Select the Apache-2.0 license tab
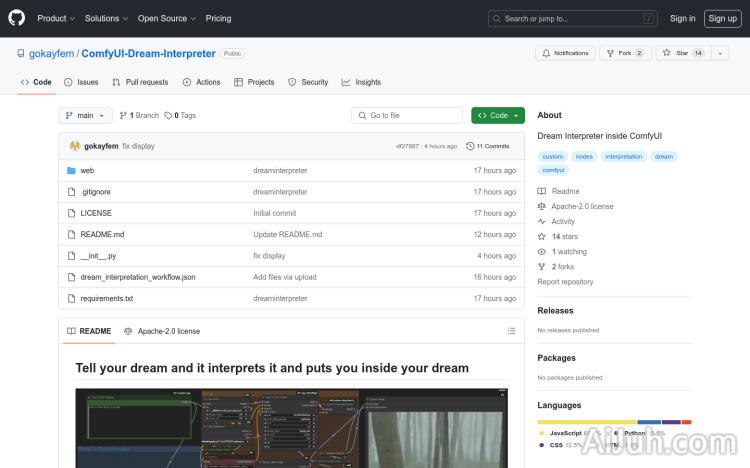The height and width of the screenshot is (468, 750). [162, 331]
